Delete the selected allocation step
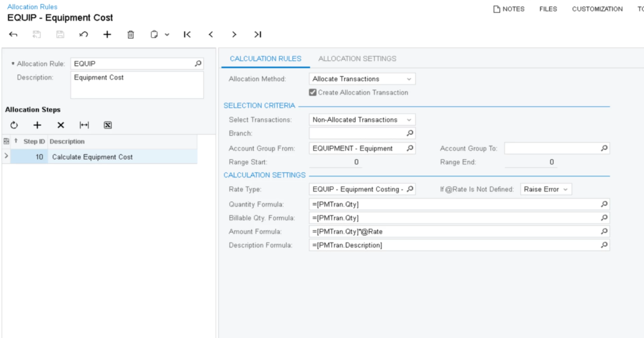This screenshot has height=338, width=644. coord(61,125)
